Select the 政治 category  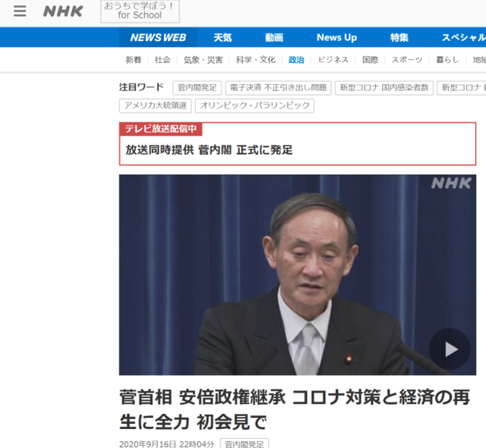point(296,59)
